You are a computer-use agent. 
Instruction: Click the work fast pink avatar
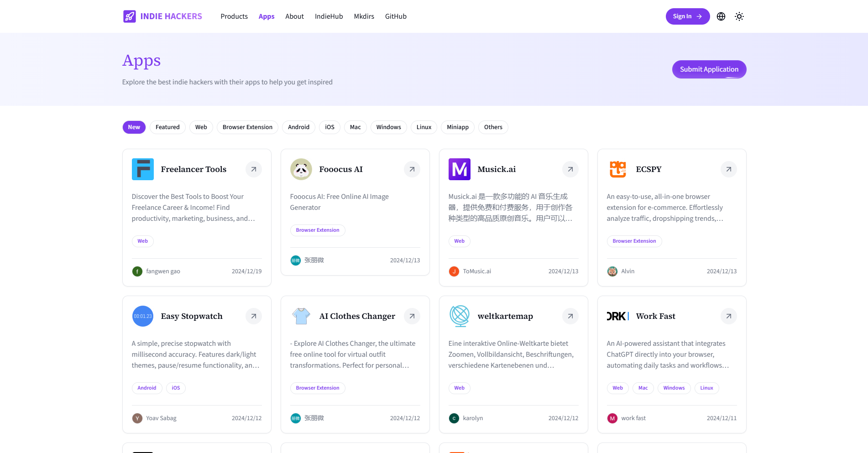612,418
